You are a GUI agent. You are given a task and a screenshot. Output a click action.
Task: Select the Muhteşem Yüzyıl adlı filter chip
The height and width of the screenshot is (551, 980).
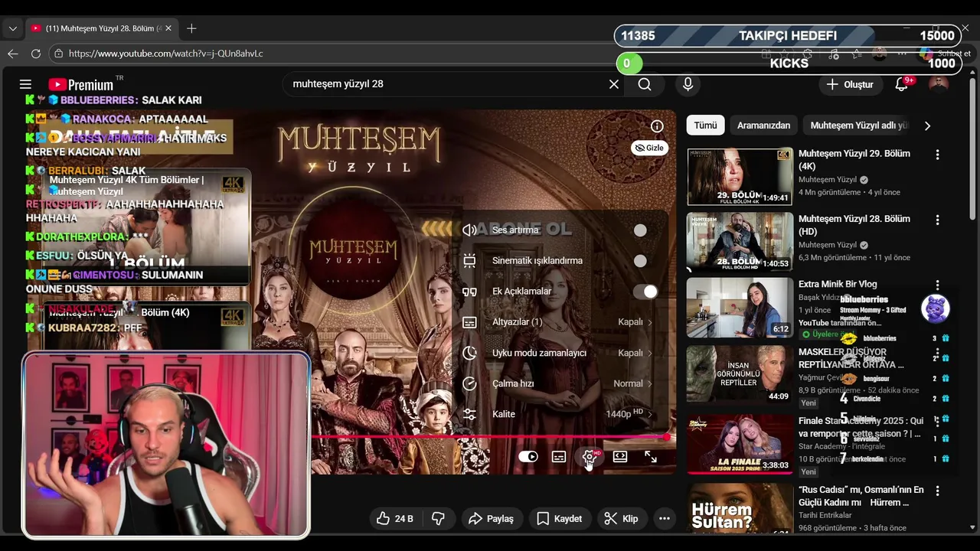(859, 126)
